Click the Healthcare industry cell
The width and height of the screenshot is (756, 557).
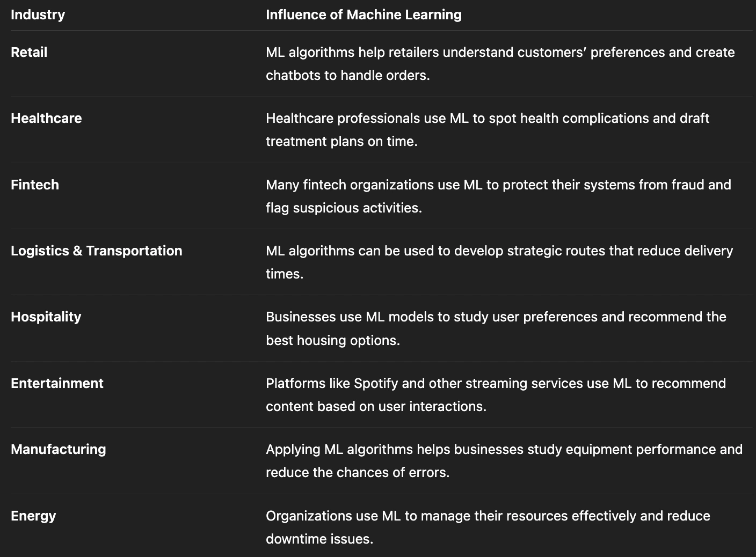(46, 118)
